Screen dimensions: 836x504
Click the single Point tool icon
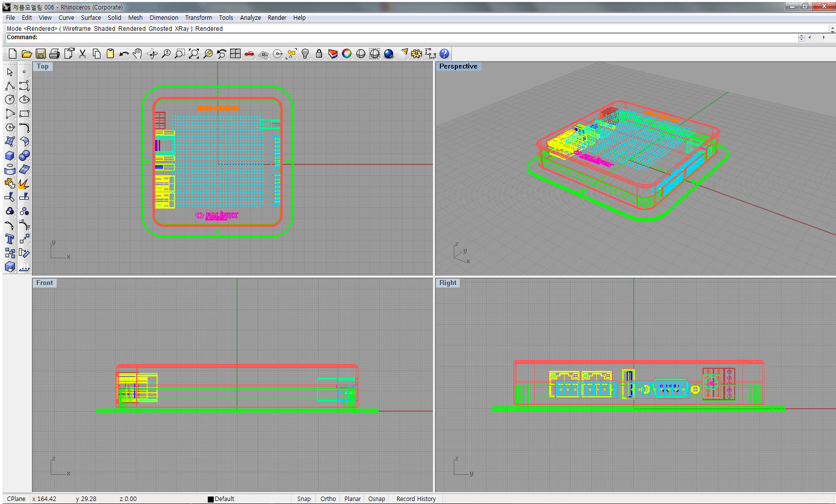(x=24, y=72)
